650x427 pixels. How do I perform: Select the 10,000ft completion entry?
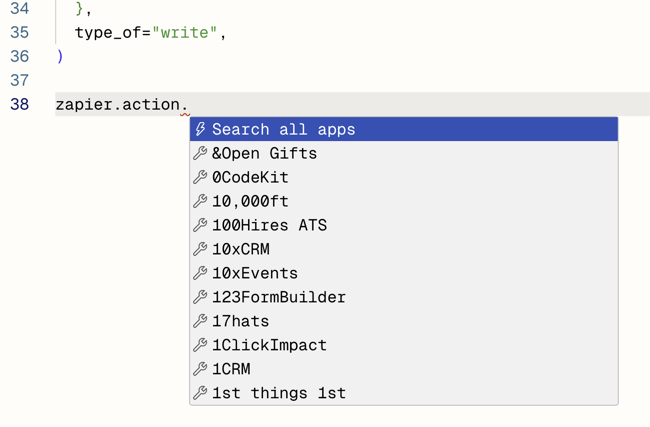coord(250,201)
